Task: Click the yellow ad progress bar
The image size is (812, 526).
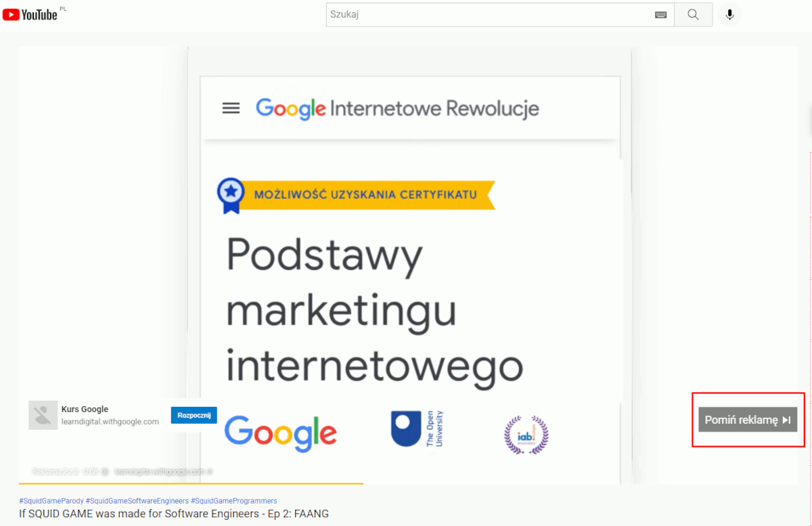Action: click(191, 483)
